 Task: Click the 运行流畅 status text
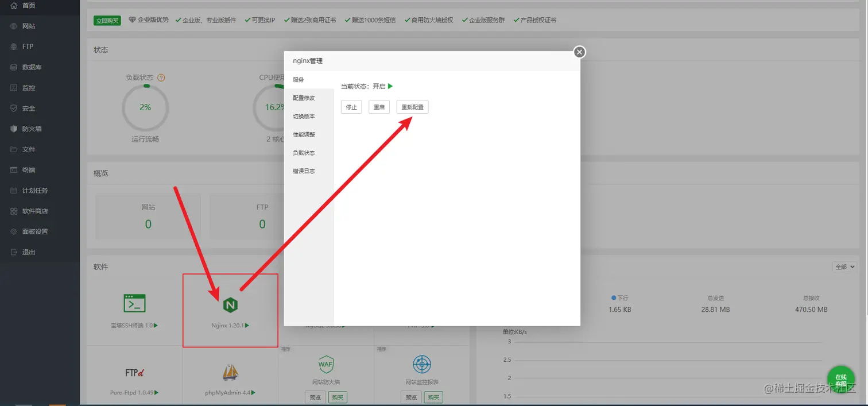(145, 139)
